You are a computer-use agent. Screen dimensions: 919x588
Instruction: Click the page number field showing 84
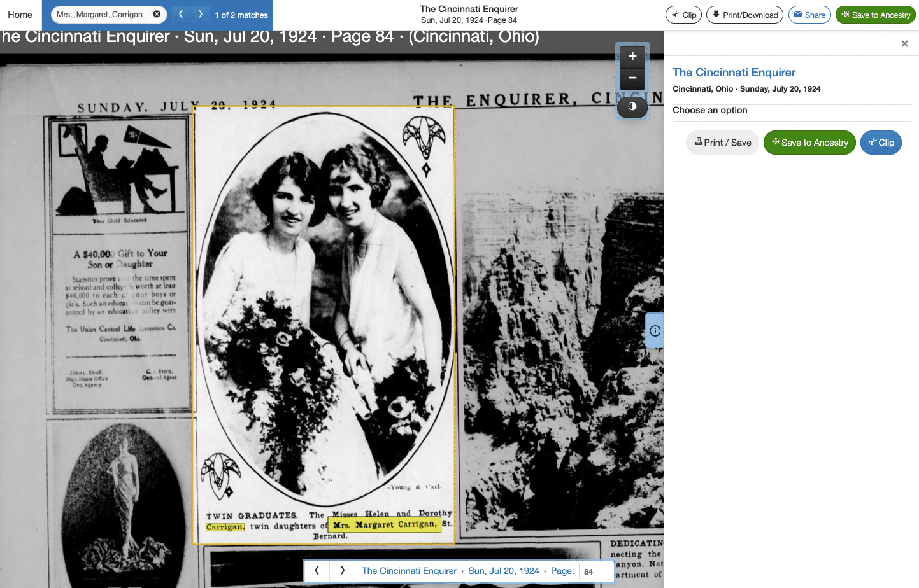tap(594, 571)
